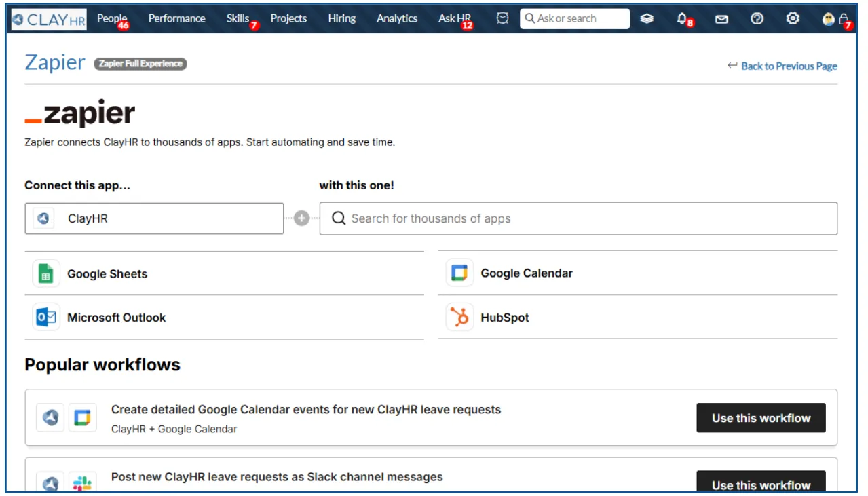The width and height of the screenshot is (868, 496).
Task: Click the Zapier page heading
Action: (x=55, y=62)
